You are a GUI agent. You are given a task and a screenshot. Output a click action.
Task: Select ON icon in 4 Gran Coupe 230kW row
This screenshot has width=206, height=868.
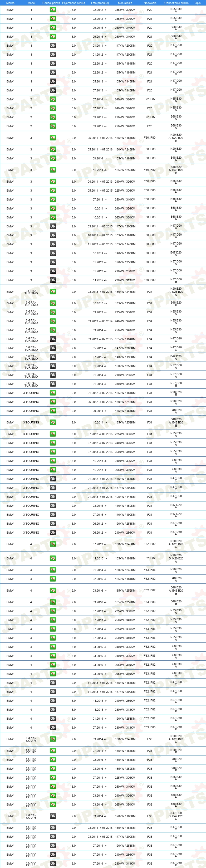53,864
